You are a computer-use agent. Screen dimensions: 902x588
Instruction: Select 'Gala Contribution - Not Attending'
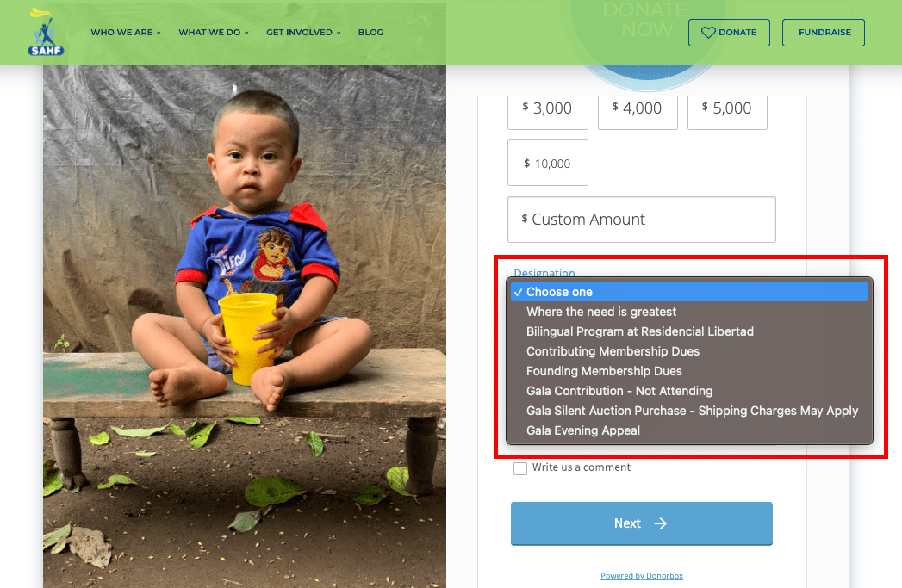click(619, 391)
